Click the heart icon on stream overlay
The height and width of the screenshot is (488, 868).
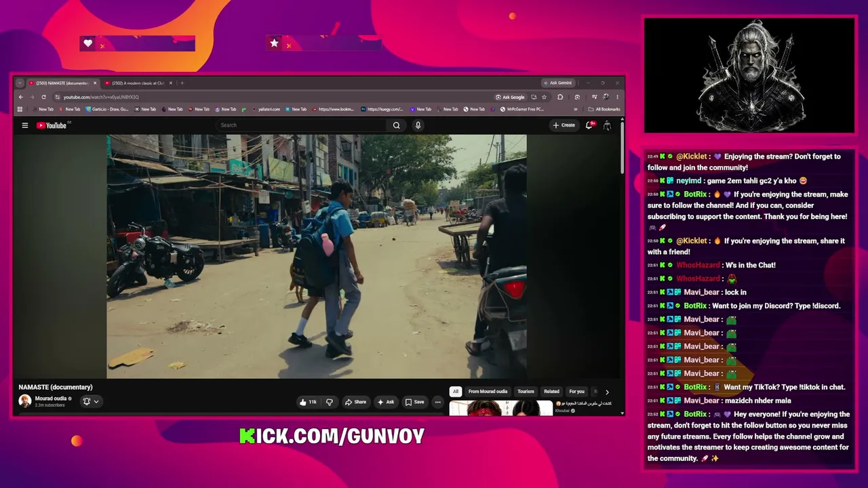point(87,43)
